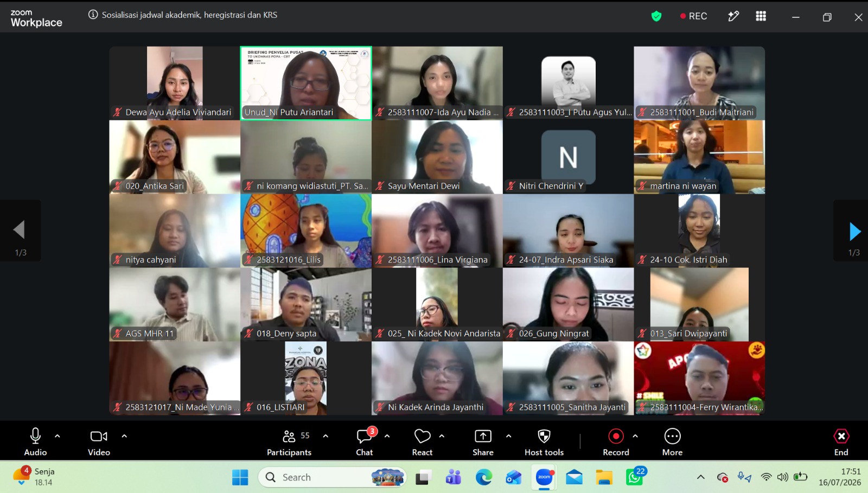This screenshot has width=868, height=493.
Task: Open the Senja weather widget
Action: 34,477
